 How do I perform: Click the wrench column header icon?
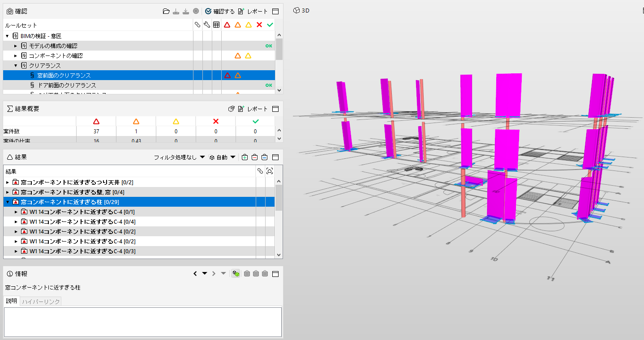[207, 25]
